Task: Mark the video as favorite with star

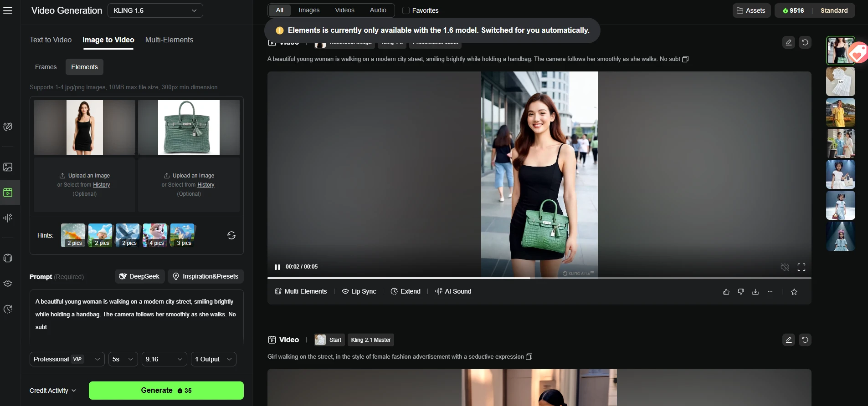Action: pos(794,292)
